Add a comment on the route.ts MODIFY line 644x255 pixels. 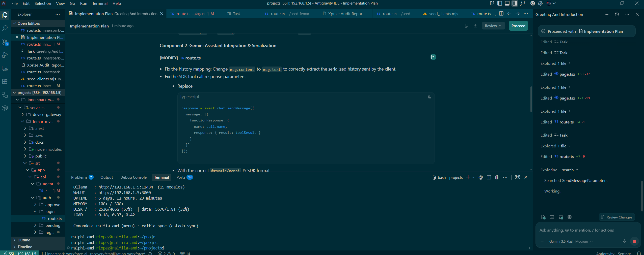pos(433,57)
